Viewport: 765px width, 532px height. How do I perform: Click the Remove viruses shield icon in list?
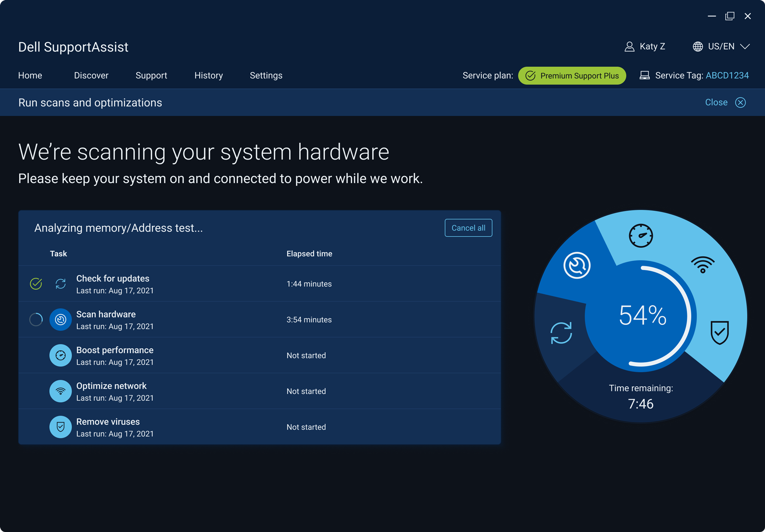pyautogui.click(x=60, y=427)
